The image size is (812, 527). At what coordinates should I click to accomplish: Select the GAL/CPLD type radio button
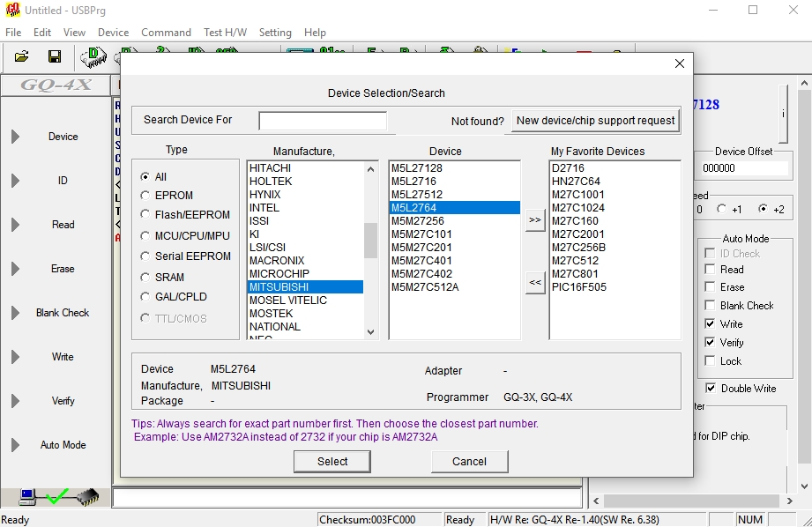point(145,297)
